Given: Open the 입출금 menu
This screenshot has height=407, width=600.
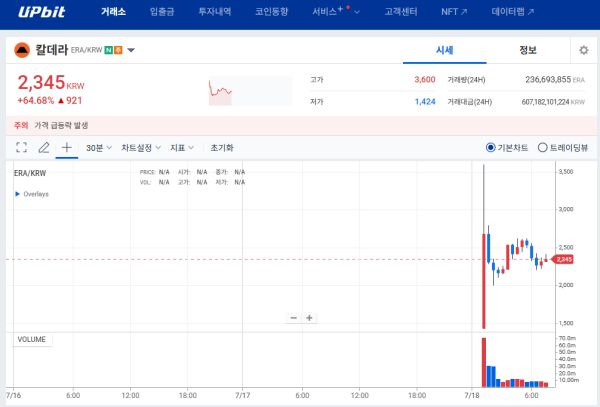Looking at the screenshot, I should pyautogui.click(x=162, y=11).
